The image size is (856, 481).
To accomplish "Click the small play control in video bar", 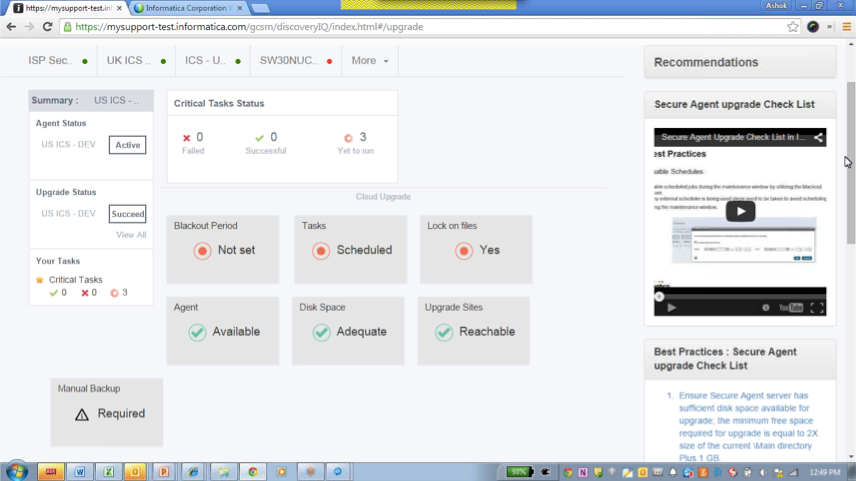I will (x=671, y=308).
